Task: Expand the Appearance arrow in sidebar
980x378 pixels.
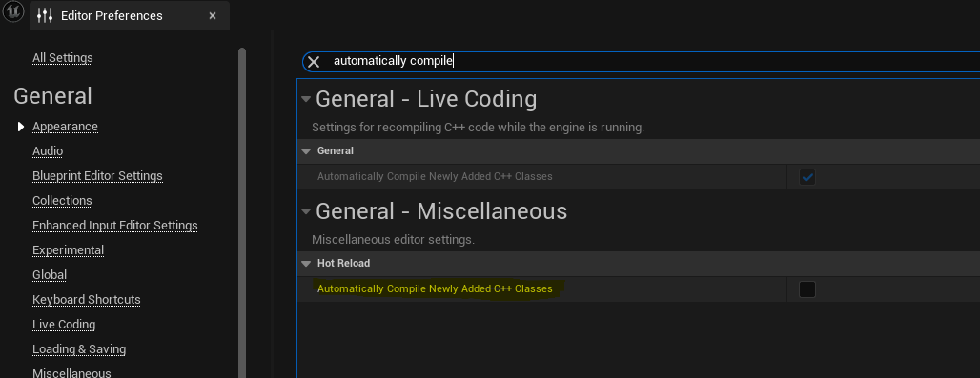Action: click(x=21, y=127)
